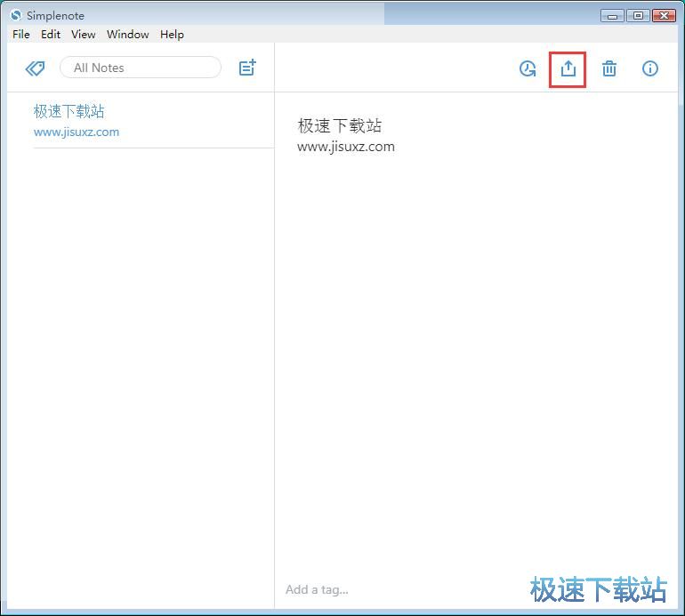The width and height of the screenshot is (685, 616).
Task: Click the Add a tag field
Action: click(x=317, y=590)
